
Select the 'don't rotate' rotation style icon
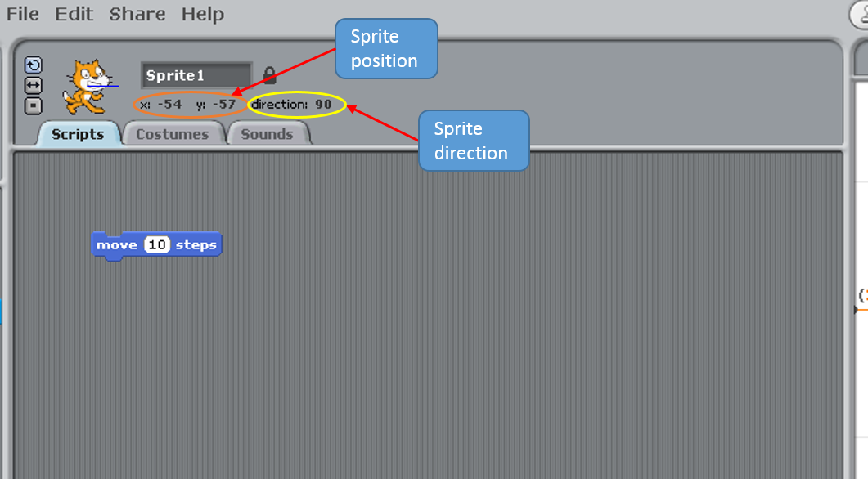point(33,105)
